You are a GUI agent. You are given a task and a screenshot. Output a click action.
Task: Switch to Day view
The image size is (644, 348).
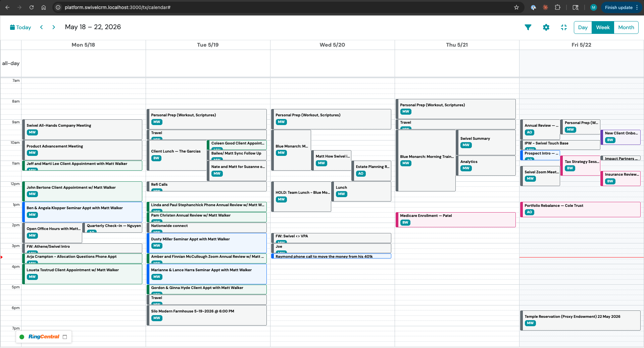583,27
